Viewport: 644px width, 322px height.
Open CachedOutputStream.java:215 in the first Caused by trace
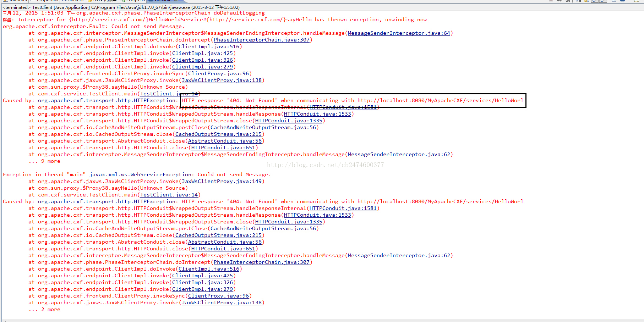218,134
